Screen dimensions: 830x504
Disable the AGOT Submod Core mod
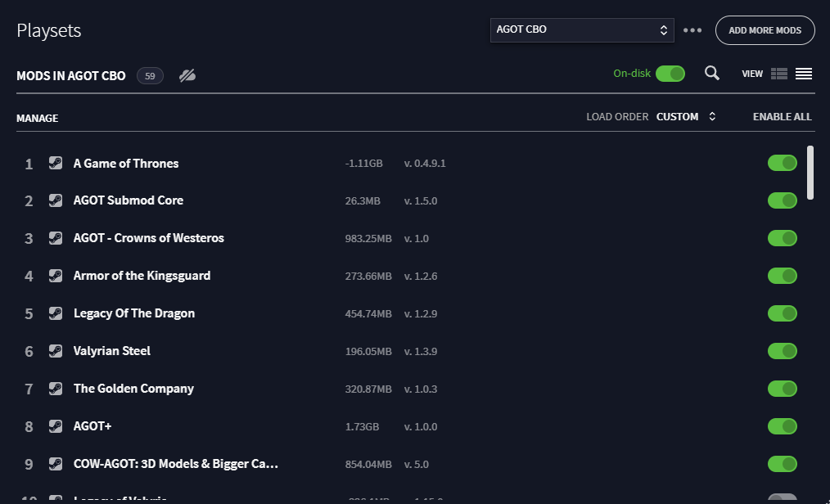click(x=783, y=200)
